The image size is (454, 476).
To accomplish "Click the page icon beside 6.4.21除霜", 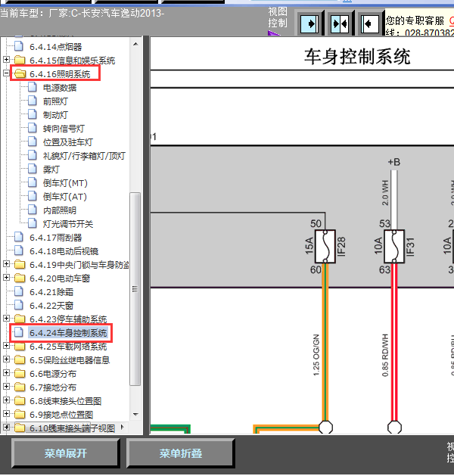I will click(x=19, y=292).
